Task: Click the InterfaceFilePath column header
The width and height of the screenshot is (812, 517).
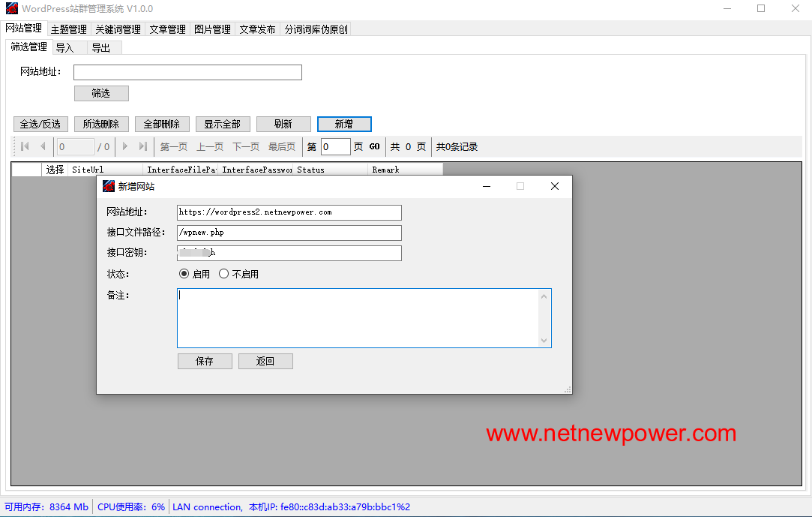Action: tap(180, 170)
